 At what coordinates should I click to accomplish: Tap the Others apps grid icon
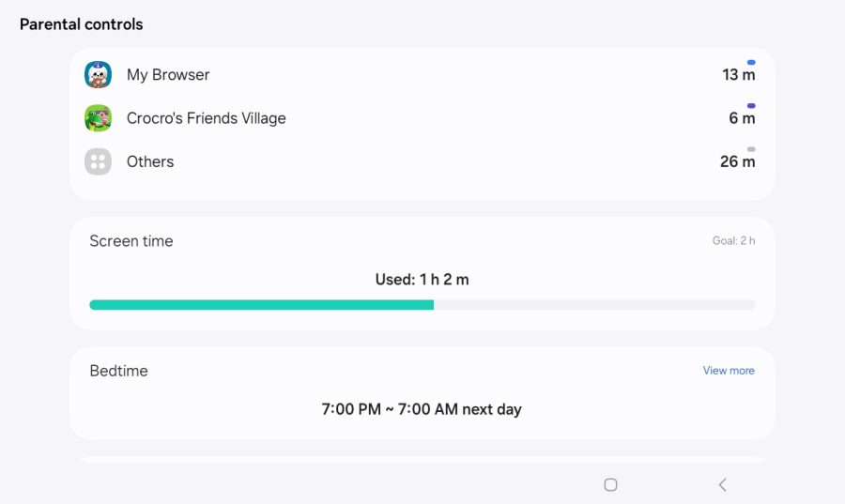[x=98, y=161]
